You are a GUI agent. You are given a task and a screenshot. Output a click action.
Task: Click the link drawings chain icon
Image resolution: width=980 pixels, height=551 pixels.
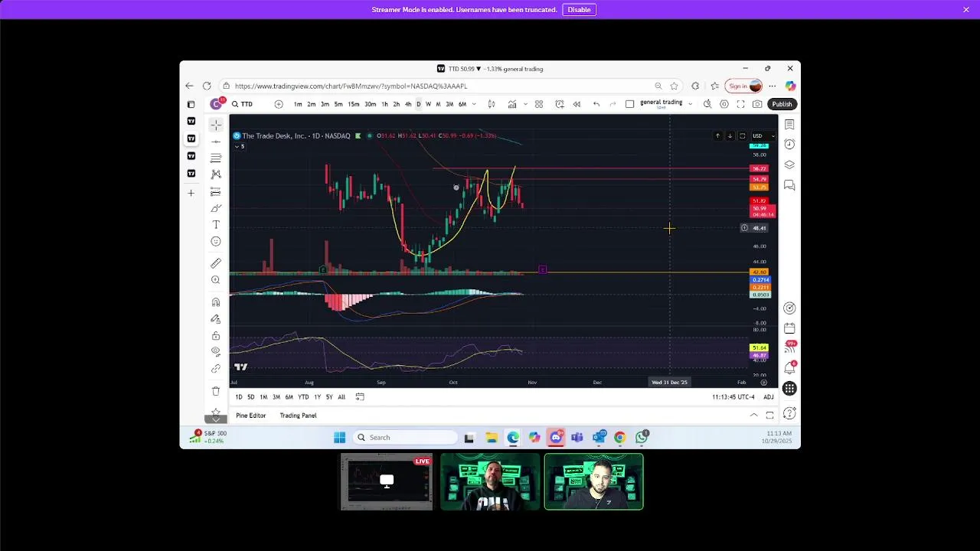point(216,368)
